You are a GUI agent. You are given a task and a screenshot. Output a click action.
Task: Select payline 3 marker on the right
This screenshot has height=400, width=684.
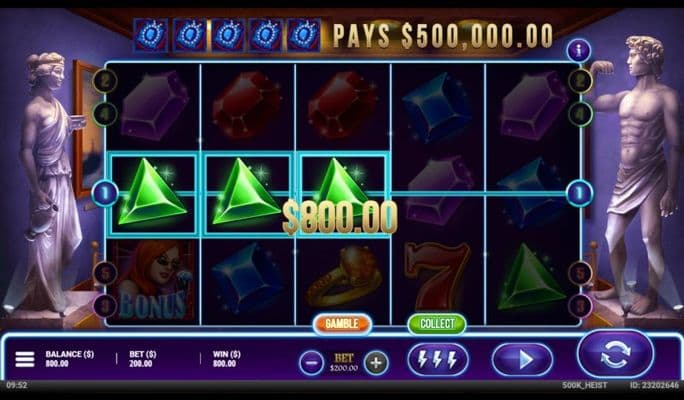tap(580, 306)
